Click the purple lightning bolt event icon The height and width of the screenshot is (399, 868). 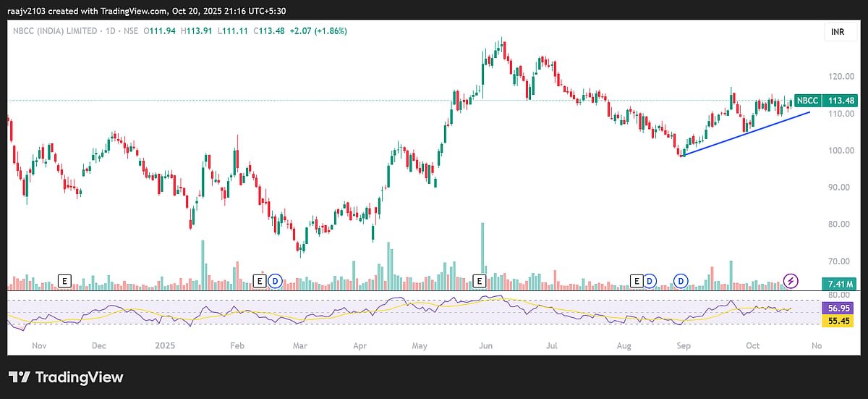pos(791,280)
